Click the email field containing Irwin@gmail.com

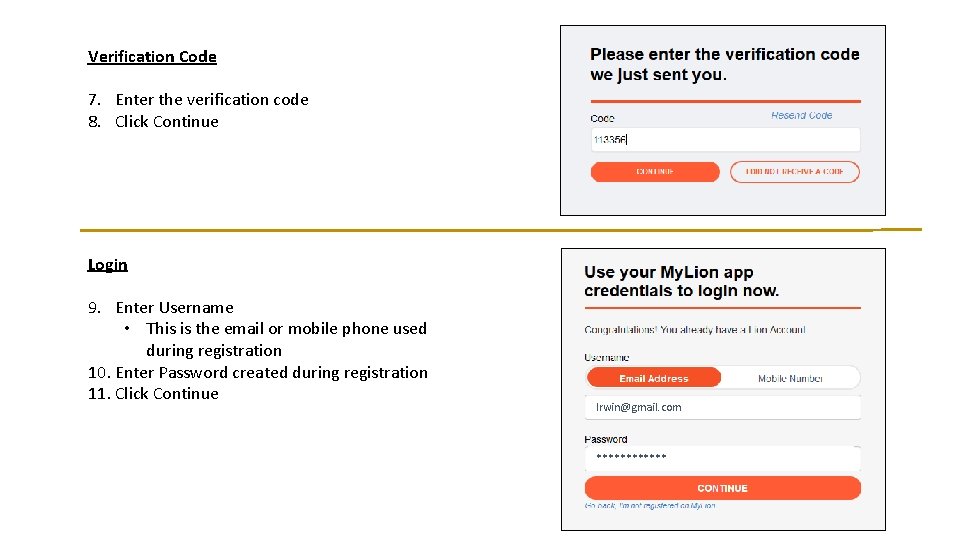[x=722, y=408]
